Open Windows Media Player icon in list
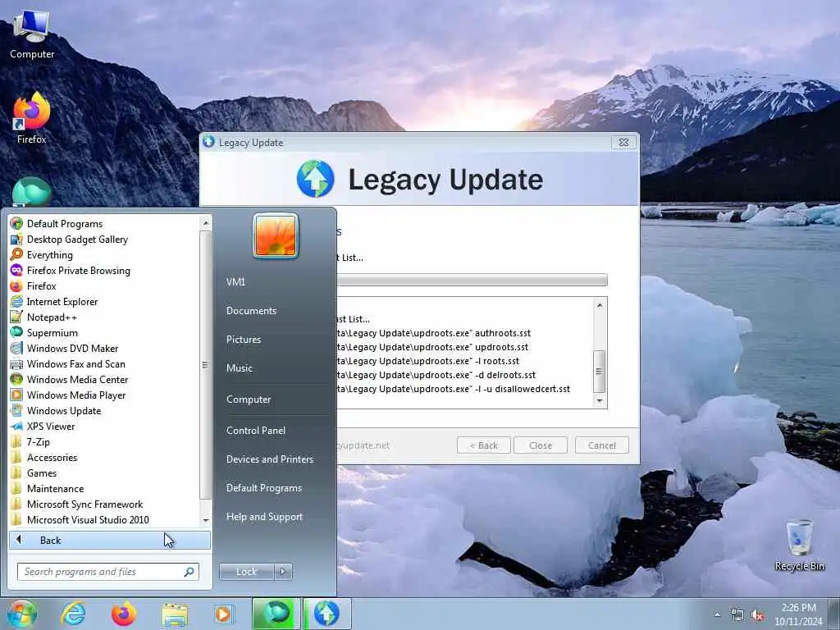Screen dimensions: 840x630 (16, 395)
